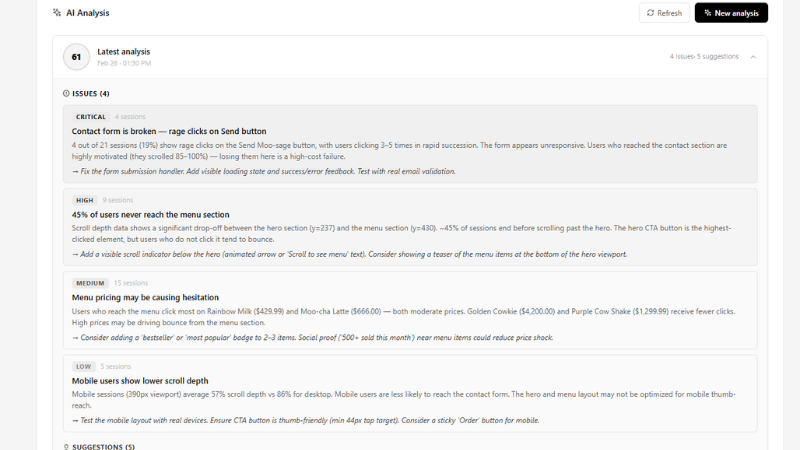Click the circular refresh arrow icon
Image resolution: width=800 pixels, height=450 pixels.
(x=651, y=13)
